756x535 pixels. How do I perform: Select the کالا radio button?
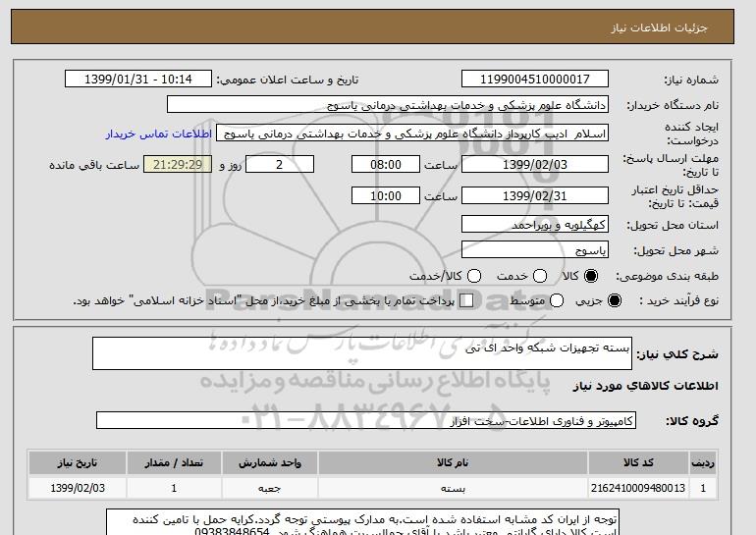click(x=590, y=276)
